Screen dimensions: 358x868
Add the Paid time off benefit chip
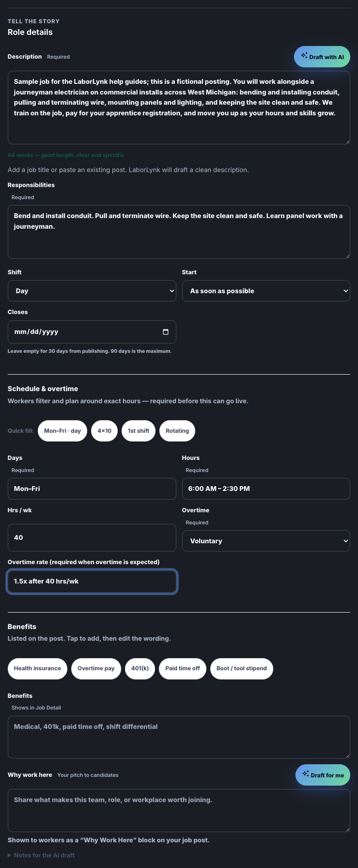[x=183, y=668]
